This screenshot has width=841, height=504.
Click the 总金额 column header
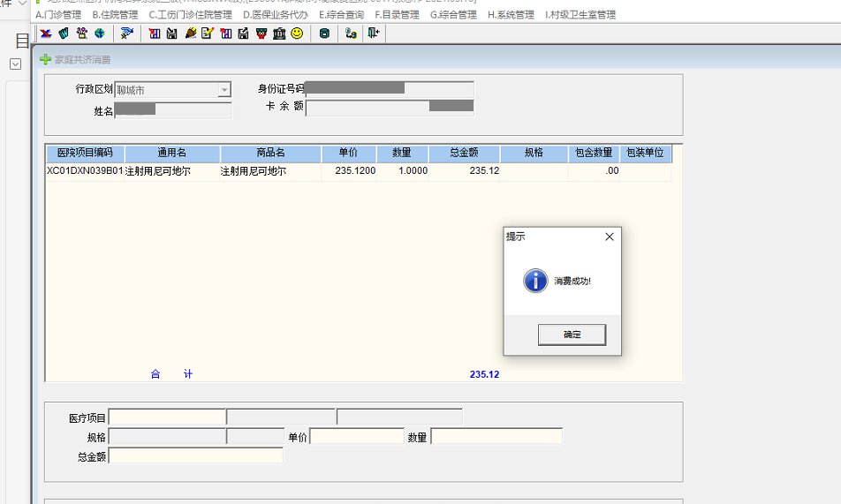point(464,153)
